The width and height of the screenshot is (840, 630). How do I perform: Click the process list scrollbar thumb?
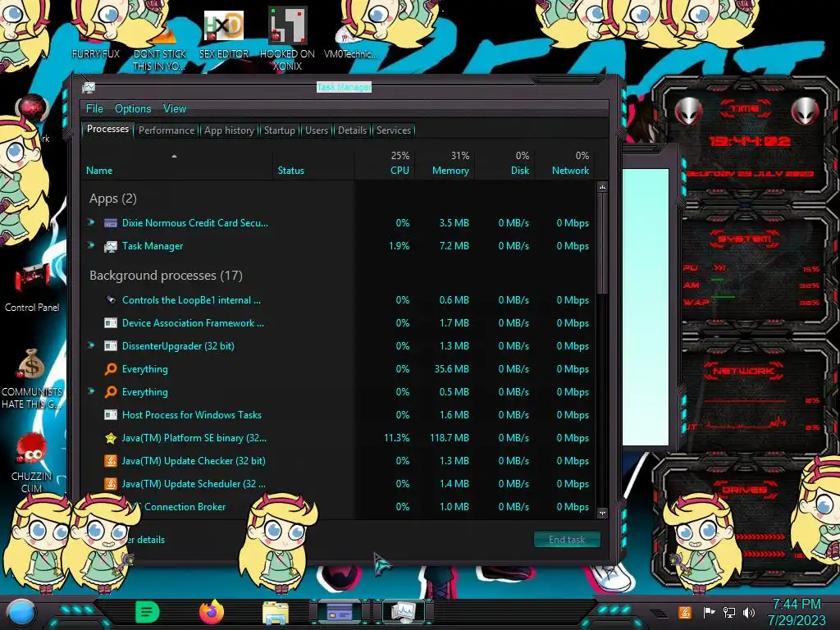coord(602,243)
